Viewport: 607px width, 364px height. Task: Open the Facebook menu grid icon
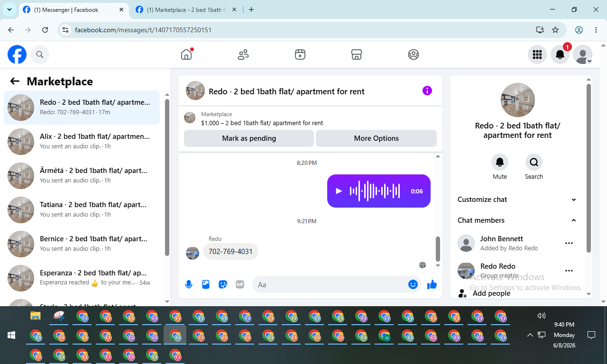click(x=537, y=55)
